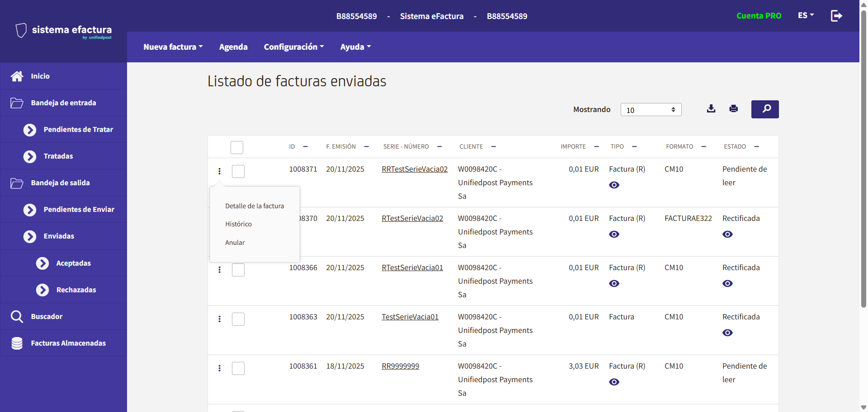Click Buscador search icon in sidebar

point(17,317)
